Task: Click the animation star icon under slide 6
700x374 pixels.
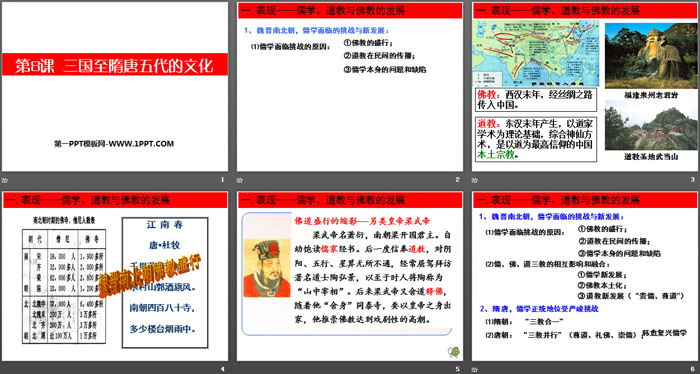Action: (475, 370)
